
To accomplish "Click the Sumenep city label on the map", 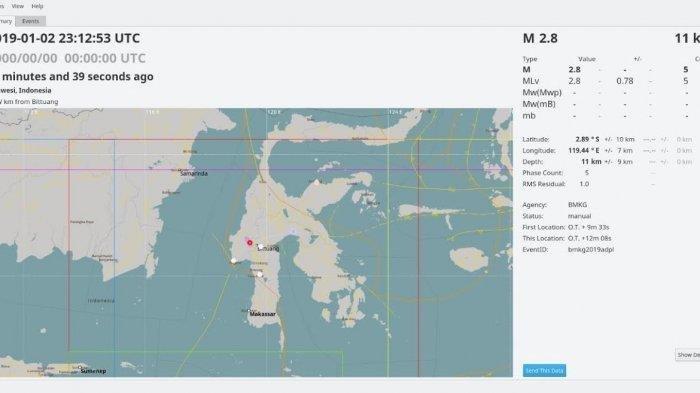I will pyautogui.click(x=93, y=371).
